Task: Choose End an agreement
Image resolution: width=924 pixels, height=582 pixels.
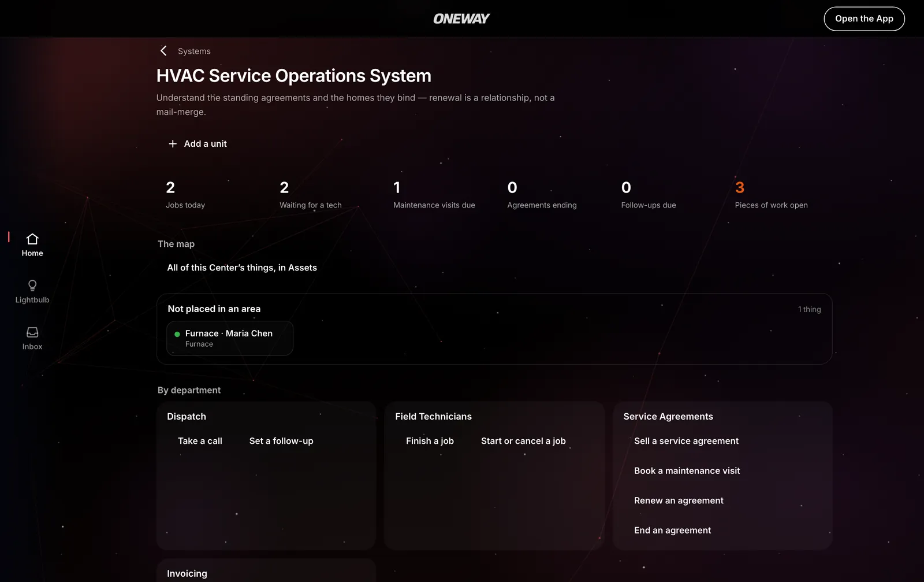Action: [672, 531]
